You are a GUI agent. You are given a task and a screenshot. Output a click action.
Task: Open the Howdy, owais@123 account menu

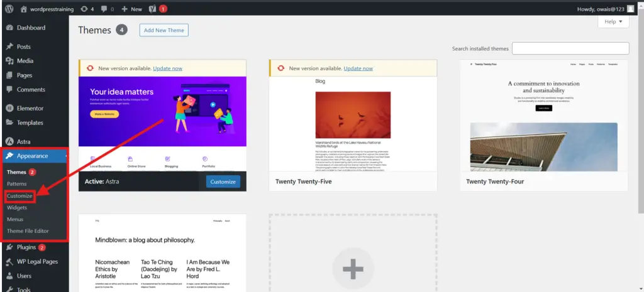[606, 9]
